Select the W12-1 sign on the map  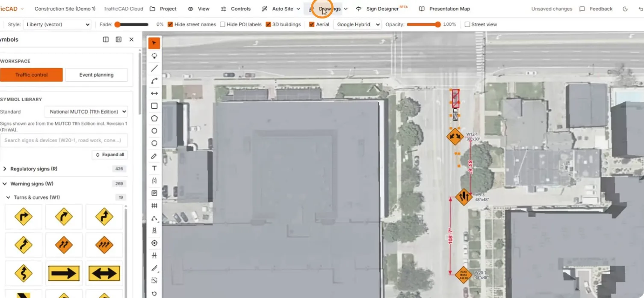[x=455, y=137]
